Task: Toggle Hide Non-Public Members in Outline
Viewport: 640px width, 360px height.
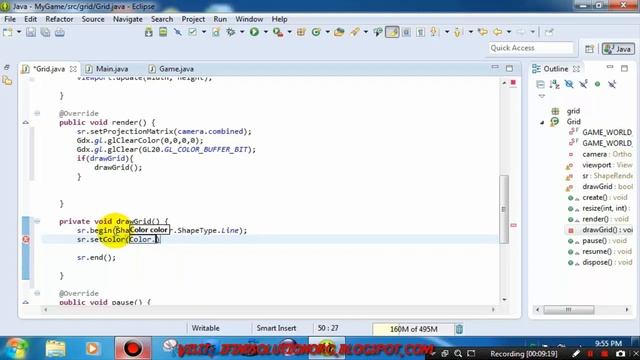Action: pos(598,84)
